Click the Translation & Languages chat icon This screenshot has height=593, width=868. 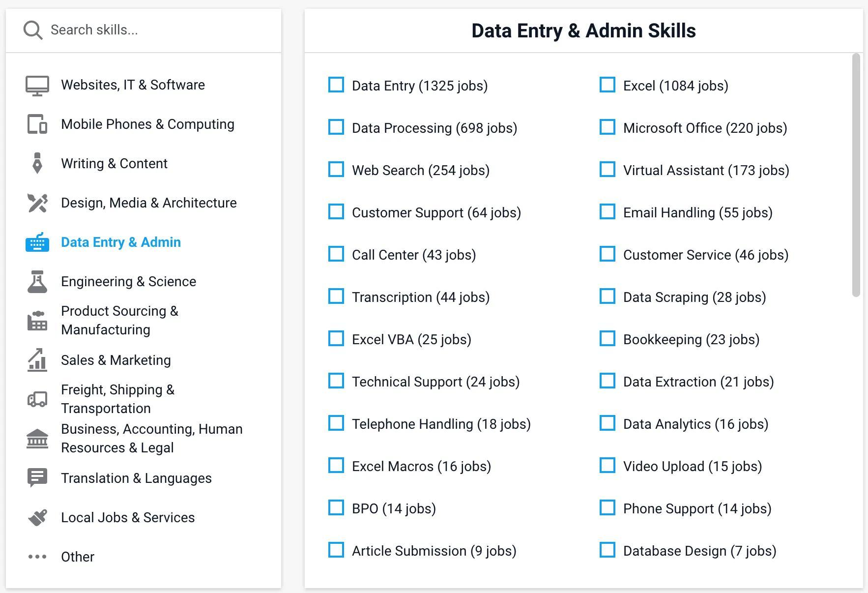(x=37, y=478)
